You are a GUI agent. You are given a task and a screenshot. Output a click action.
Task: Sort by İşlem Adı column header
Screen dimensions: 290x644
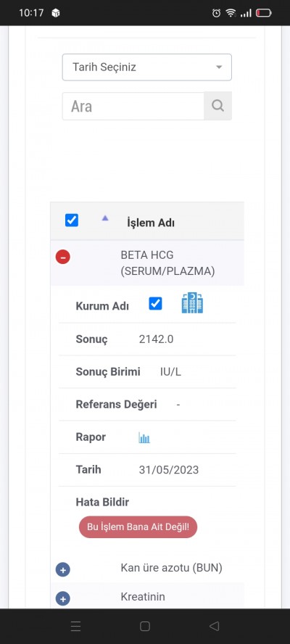coord(151,223)
